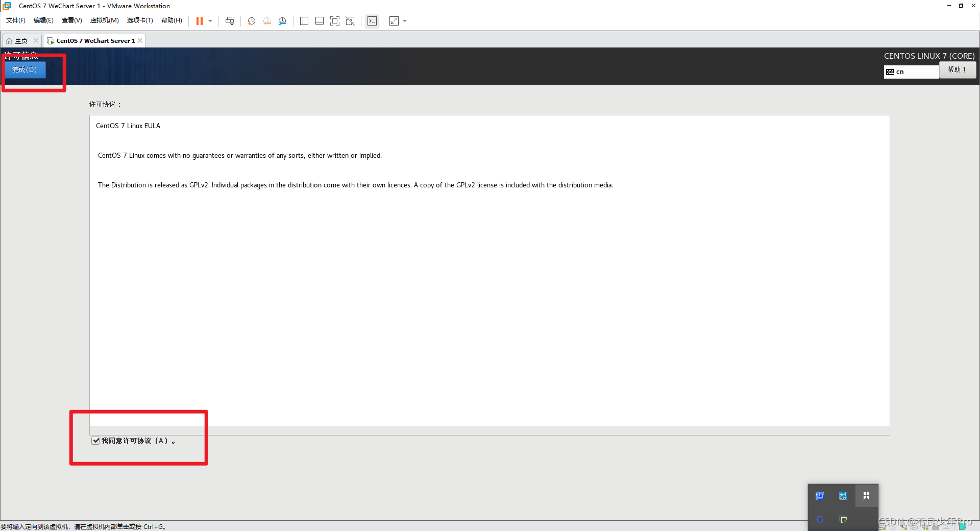This screenshot has height=531, width=980.
Task: Take a snapshot of this virtual machine
Action: tap(251, 21)
